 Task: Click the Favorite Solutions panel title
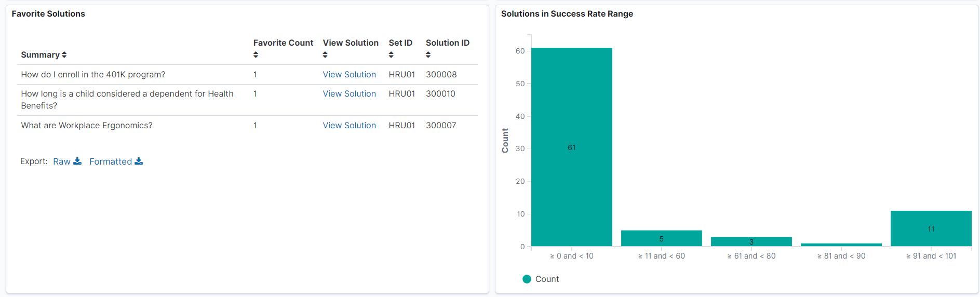point(48,14)
